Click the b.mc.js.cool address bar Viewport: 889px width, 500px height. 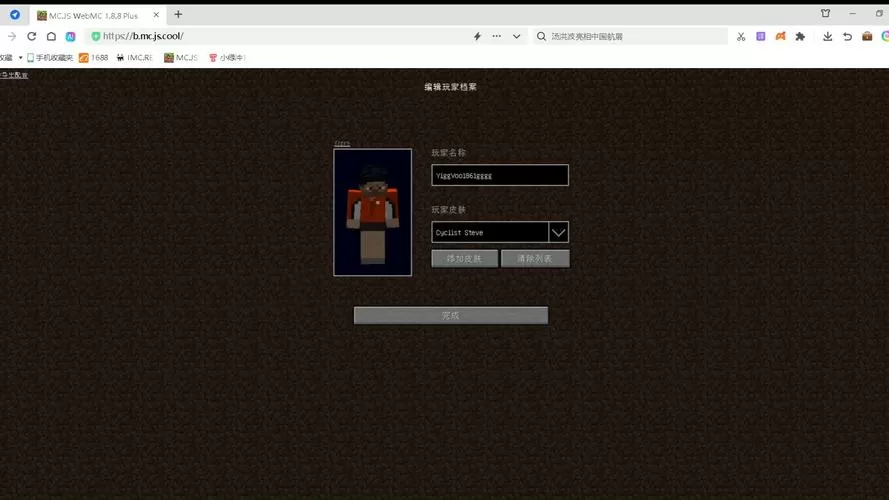[x=283, y=36]
